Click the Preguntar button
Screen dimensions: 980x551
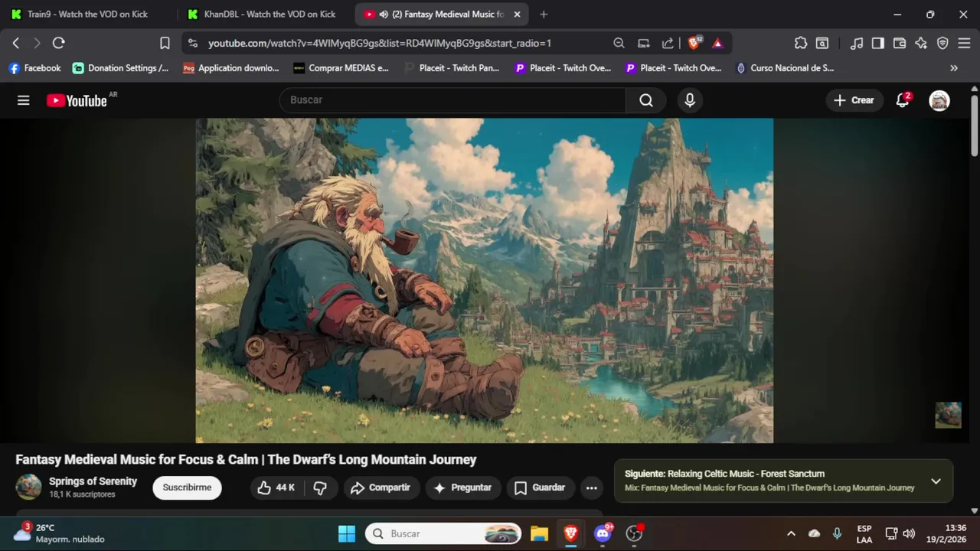(x=462, y=487)
